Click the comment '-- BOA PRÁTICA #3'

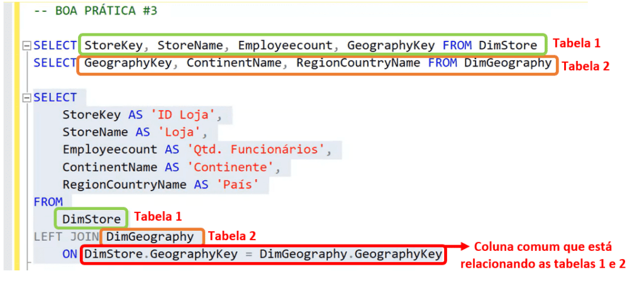tap(96, 11)
